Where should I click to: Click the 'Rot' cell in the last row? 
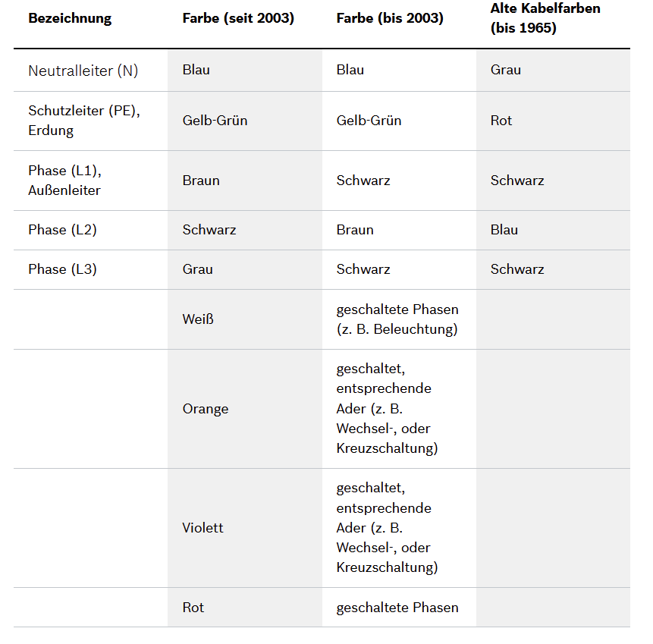(193, 608)
